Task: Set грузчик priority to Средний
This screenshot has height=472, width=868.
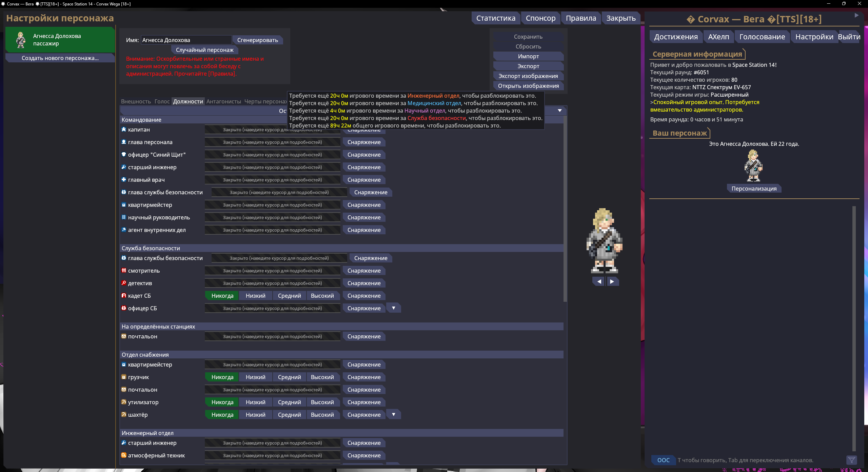Action: coord(289,377)
